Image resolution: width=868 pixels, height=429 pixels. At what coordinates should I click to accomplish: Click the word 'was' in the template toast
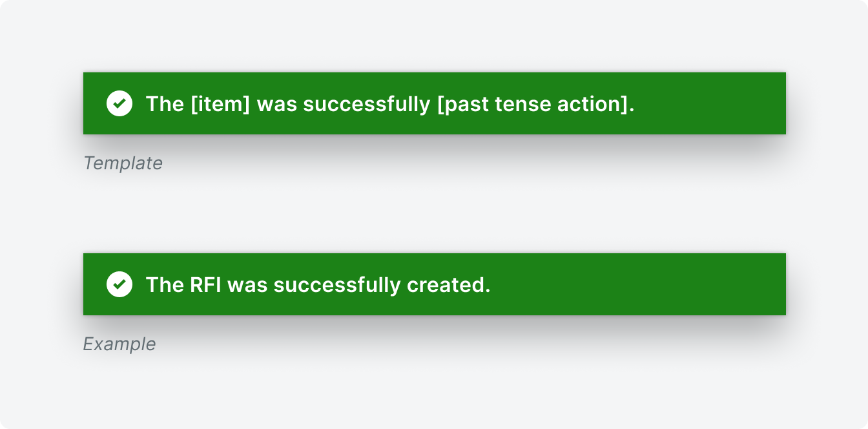pos(276,104)
